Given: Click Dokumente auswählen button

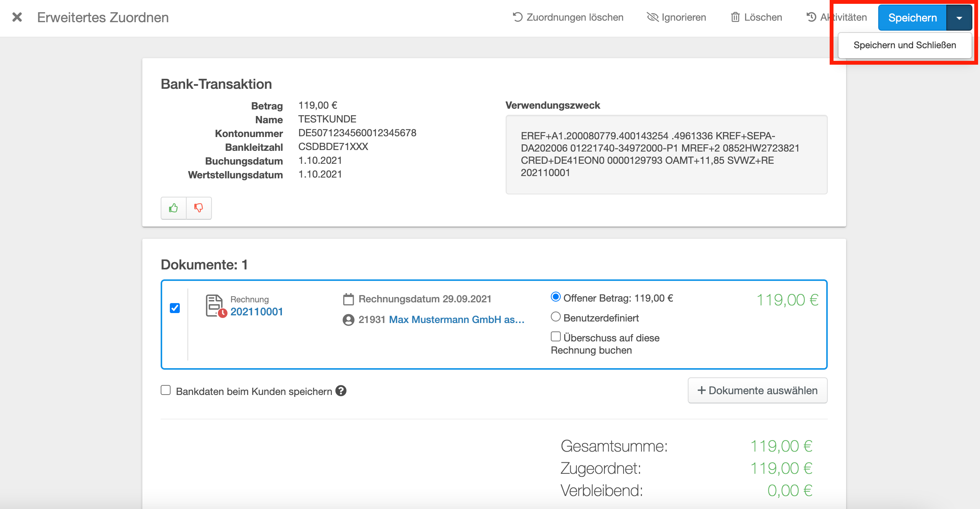Looking at the screenshot, I should [x=757, y=390].
